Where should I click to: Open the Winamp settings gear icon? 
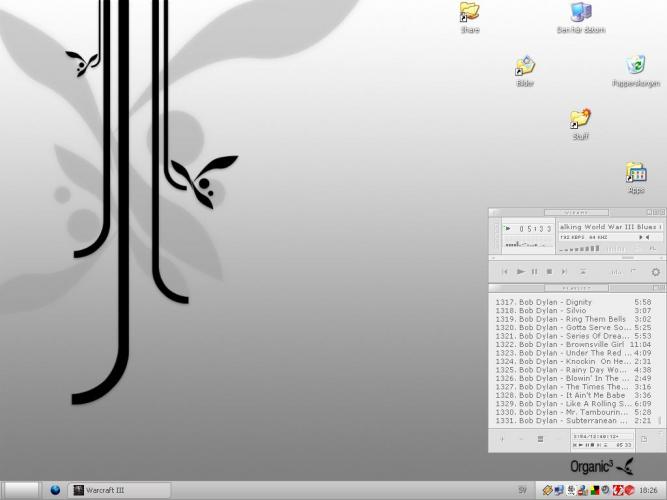655,271
